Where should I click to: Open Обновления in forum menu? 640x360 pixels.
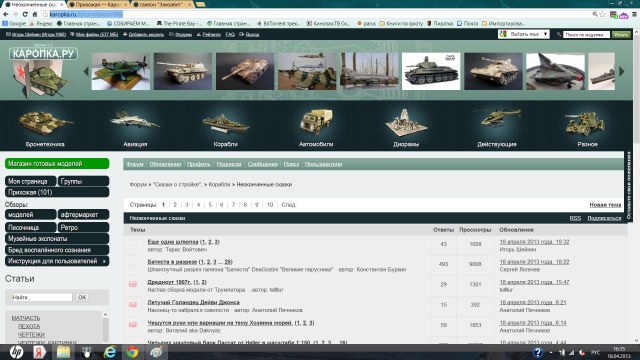165,164
